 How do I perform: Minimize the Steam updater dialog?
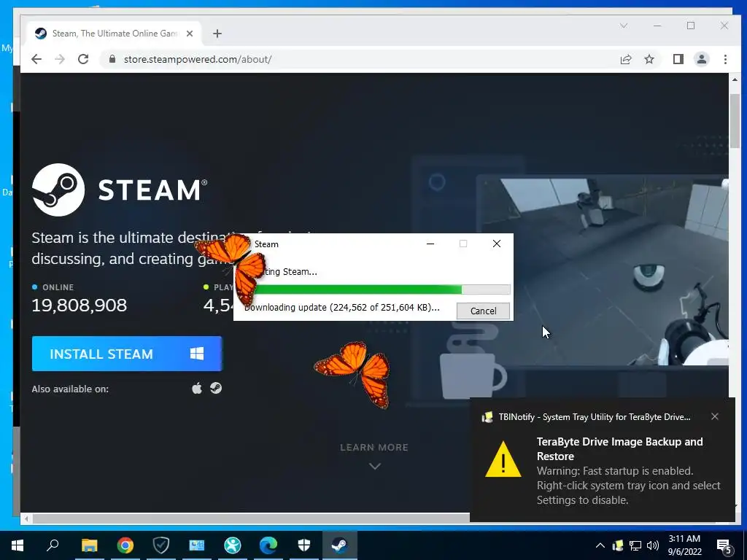click(430, 244)
